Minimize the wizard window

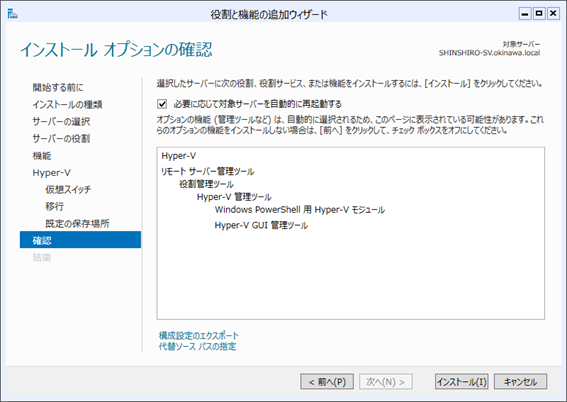coord(525,14)
